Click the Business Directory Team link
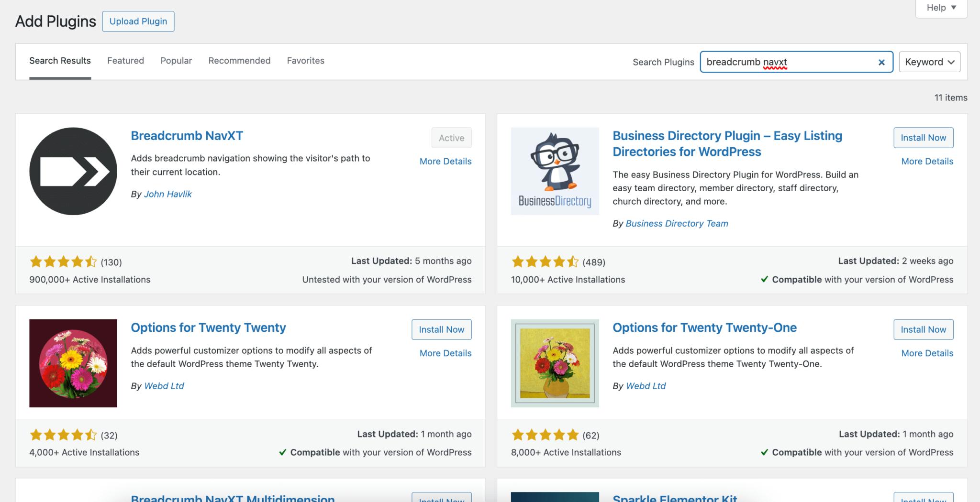This screenshot has width=980, height=502. coord(677,223)
